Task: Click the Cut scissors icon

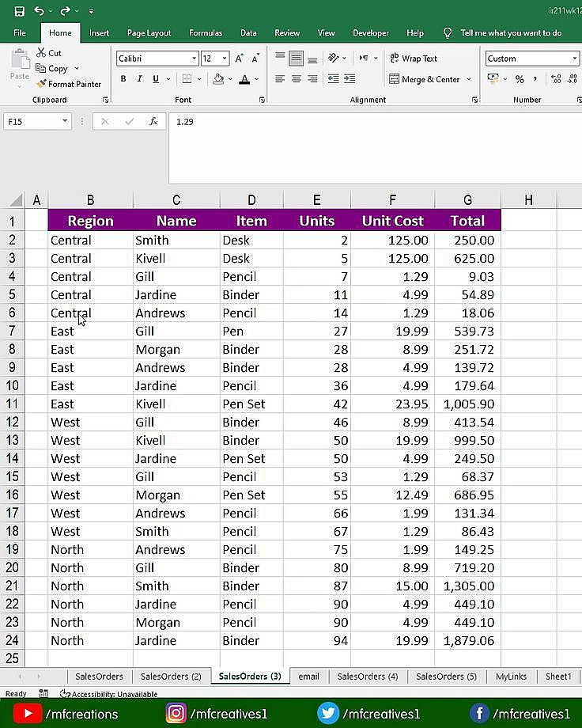Action: tap(41, 52)
